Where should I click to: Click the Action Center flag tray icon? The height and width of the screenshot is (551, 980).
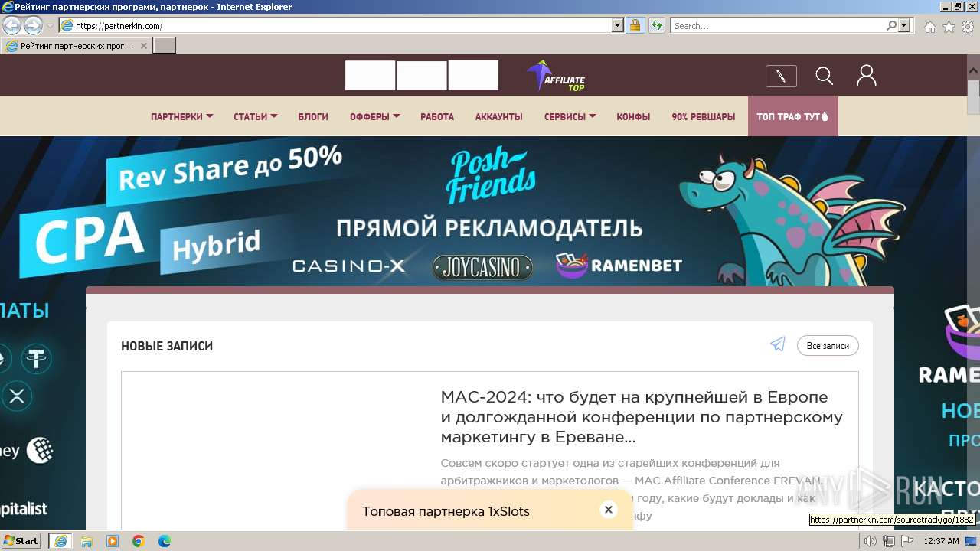[x=906, y=541]
